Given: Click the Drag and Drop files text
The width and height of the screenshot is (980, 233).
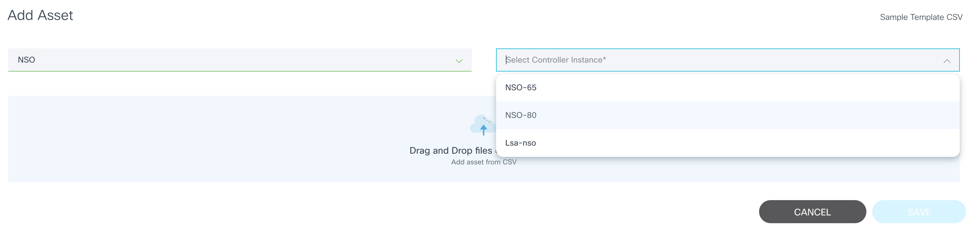Looking at the screenshot, I should coord(450,151).
